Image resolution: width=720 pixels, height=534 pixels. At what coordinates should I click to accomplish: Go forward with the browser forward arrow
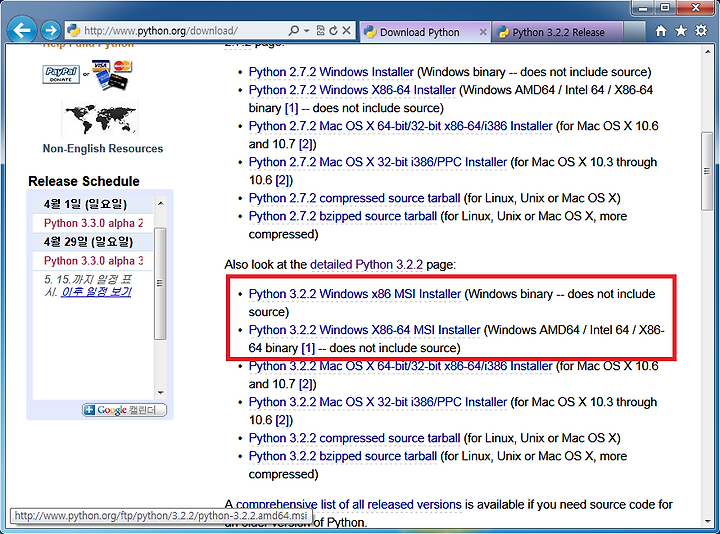tap(51, 31)
